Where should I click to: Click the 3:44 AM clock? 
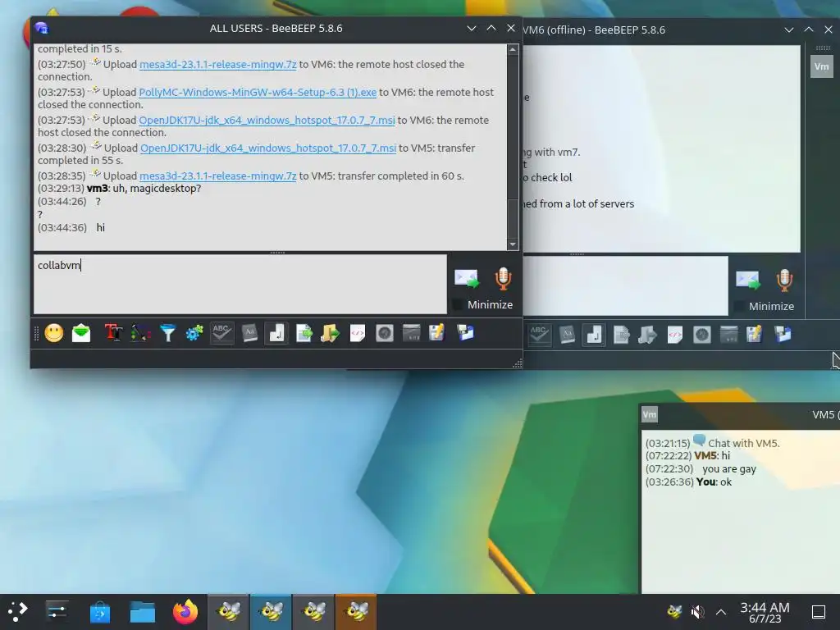(x=765, y=607)
